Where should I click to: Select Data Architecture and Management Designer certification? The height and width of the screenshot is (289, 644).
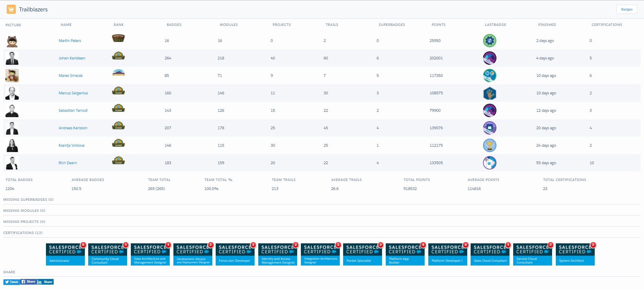pyautogui.click(x=150, y=254)
